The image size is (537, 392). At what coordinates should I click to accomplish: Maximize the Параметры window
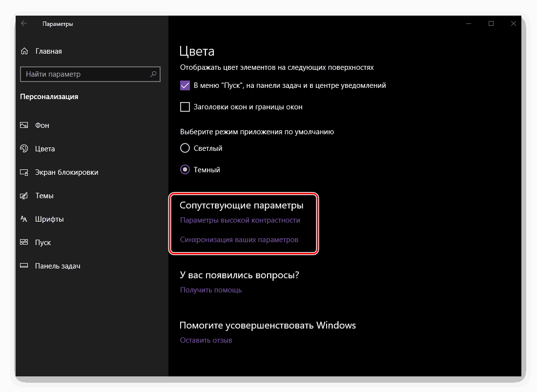coord(491,23)
